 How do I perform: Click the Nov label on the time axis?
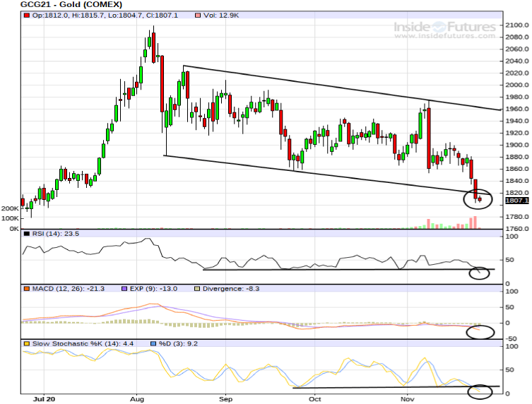(408, 398)
